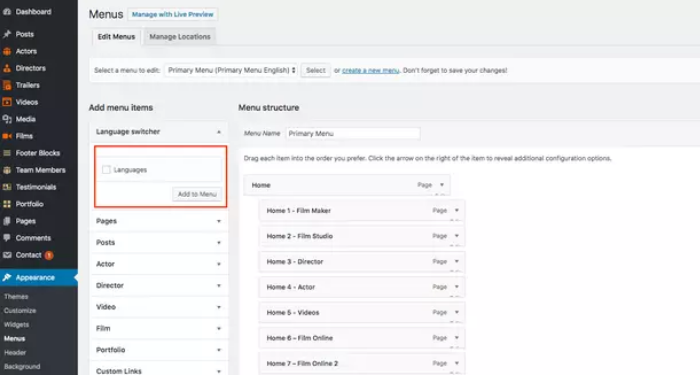This screenshot has width=700, height=375.
Task: Expand the Actor menu items panel
Action: 219,264
